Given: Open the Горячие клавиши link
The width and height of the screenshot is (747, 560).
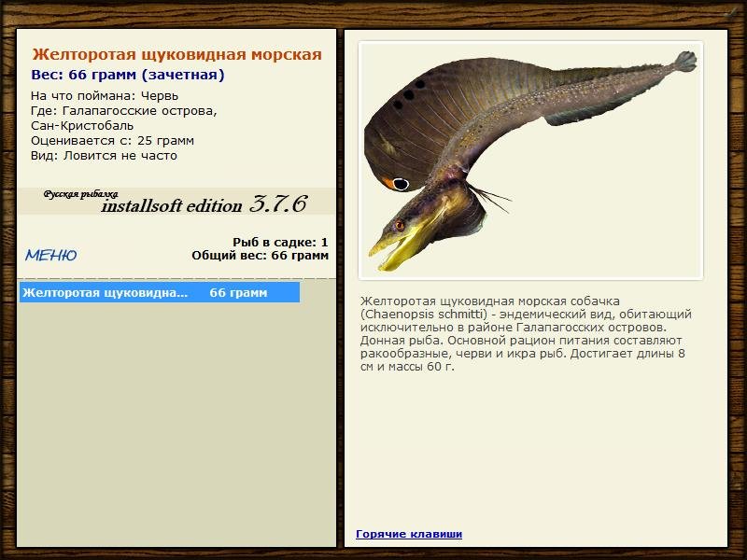Looking at the screenshot, I should click(x=409, y=534).
